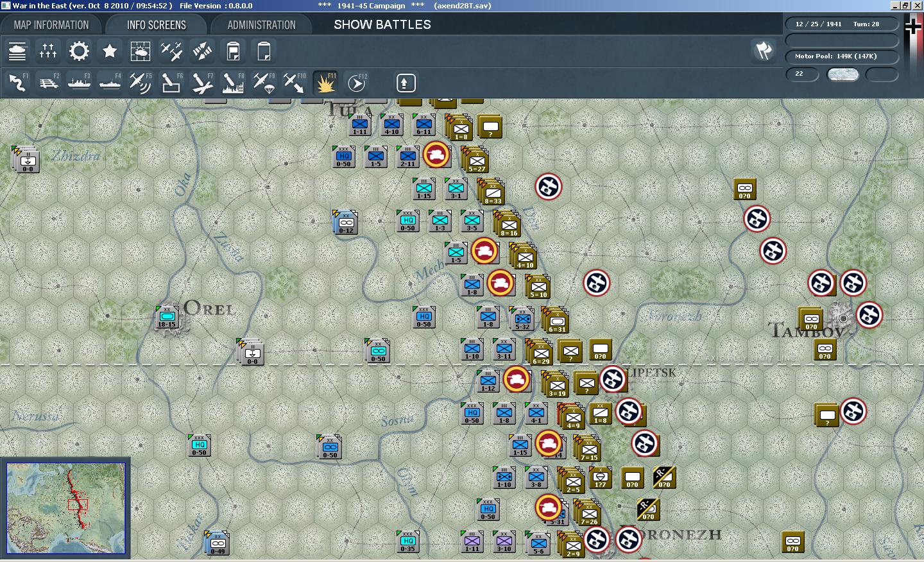Image resolution: width=924 pixels, height=562 pixels.
Task: Click the air mission marker on Lipetsk
Action: (x=613, y=379)
